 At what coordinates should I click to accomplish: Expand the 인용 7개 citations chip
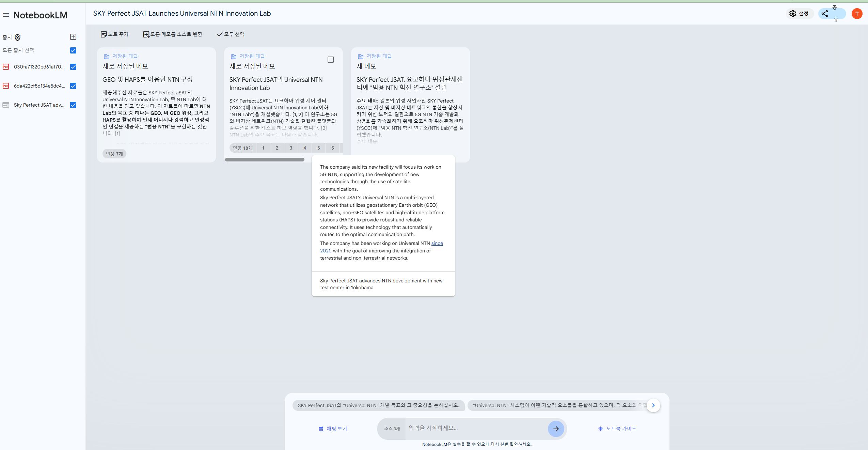114,154
